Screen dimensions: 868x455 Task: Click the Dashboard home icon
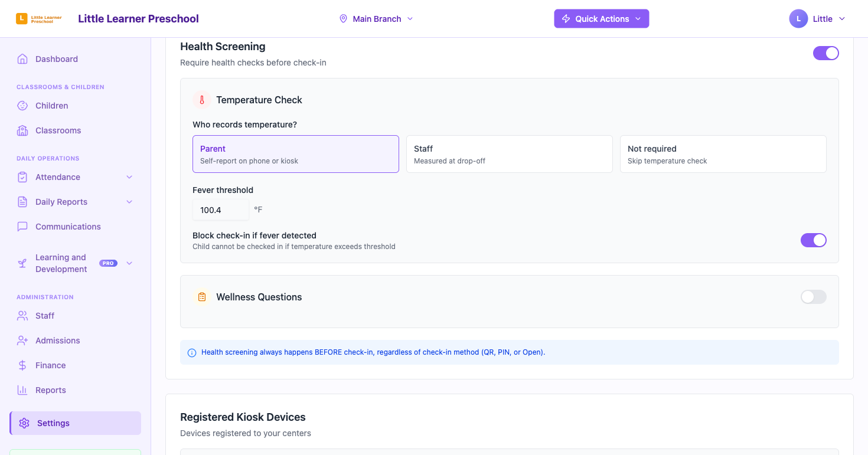[x=22, y=59]
